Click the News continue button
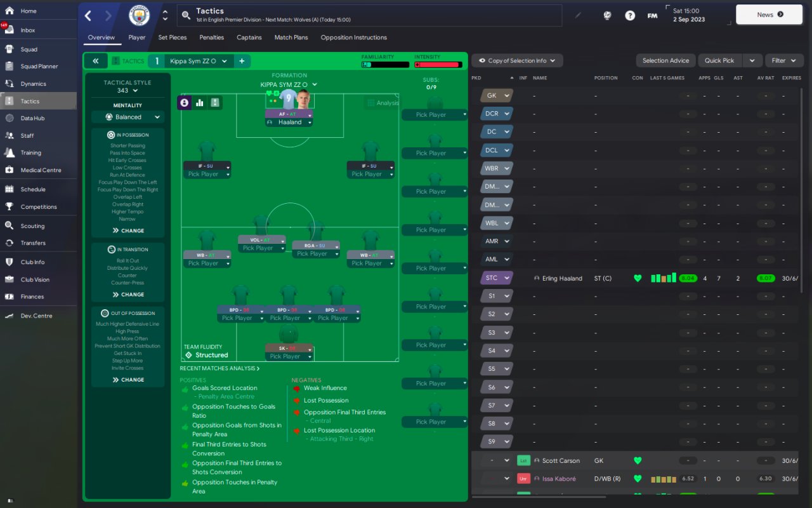 [x=769, y=15]
